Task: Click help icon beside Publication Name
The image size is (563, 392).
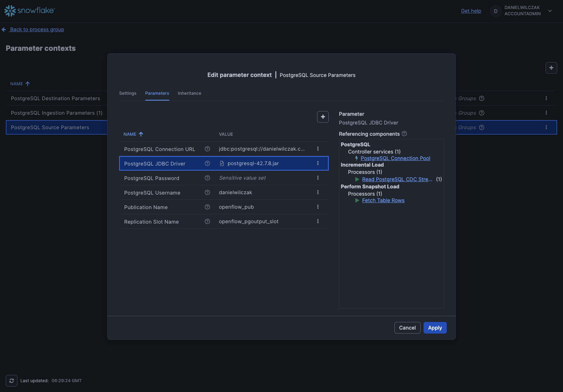Action: 207,207
